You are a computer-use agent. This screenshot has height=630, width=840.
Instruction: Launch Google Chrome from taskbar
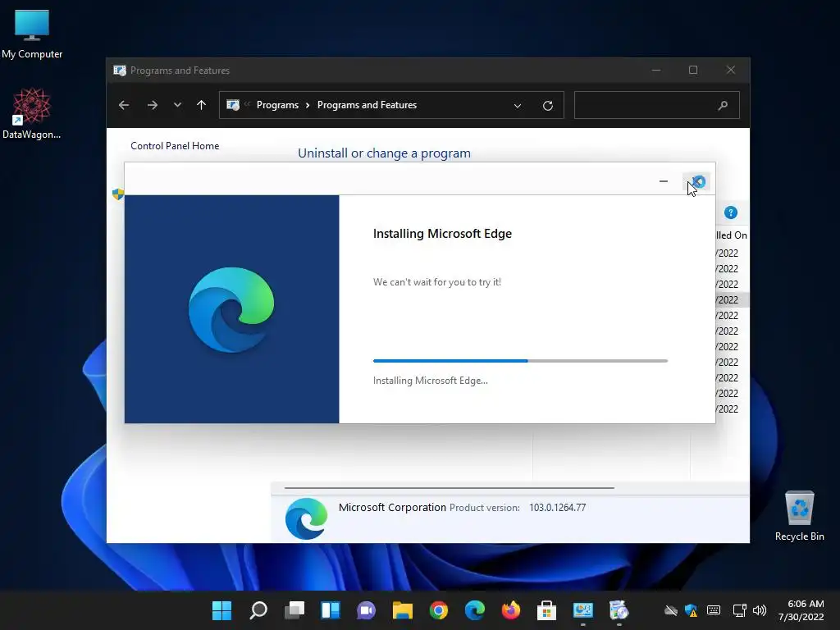point(439,610)
